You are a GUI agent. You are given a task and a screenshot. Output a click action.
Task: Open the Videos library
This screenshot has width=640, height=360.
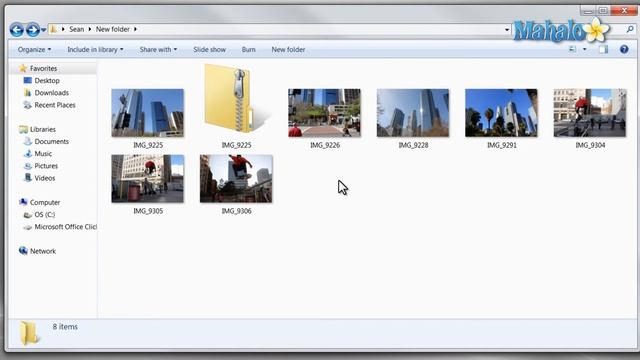point(44,178)
